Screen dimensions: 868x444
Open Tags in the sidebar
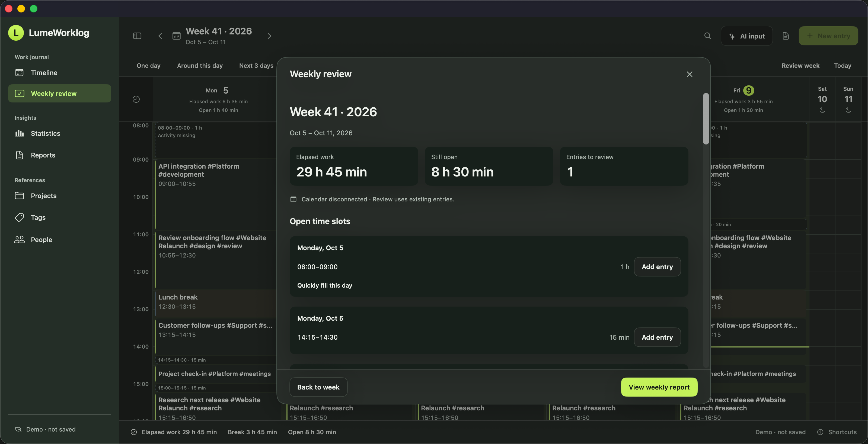click(x=60, y=217)
